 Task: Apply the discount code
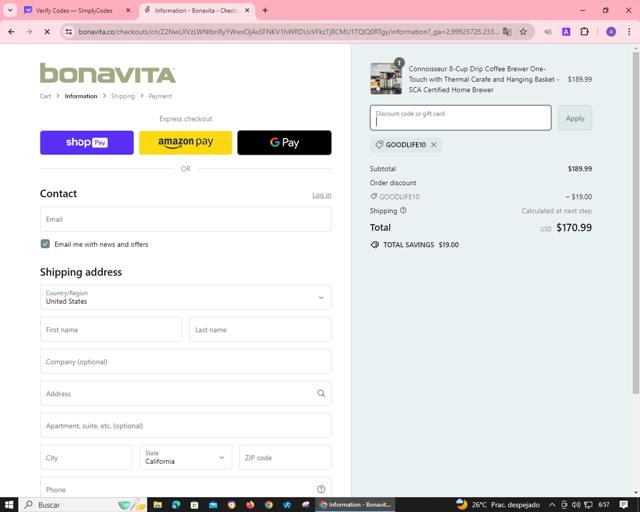tap(575, 118)
